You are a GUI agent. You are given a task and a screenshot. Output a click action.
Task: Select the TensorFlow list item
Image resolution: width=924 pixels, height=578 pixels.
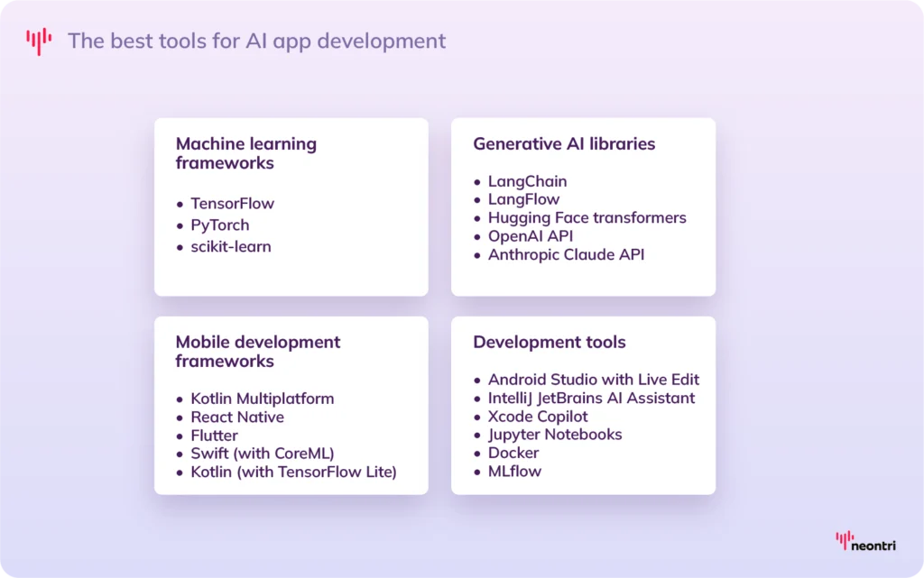tap(233, 203)
